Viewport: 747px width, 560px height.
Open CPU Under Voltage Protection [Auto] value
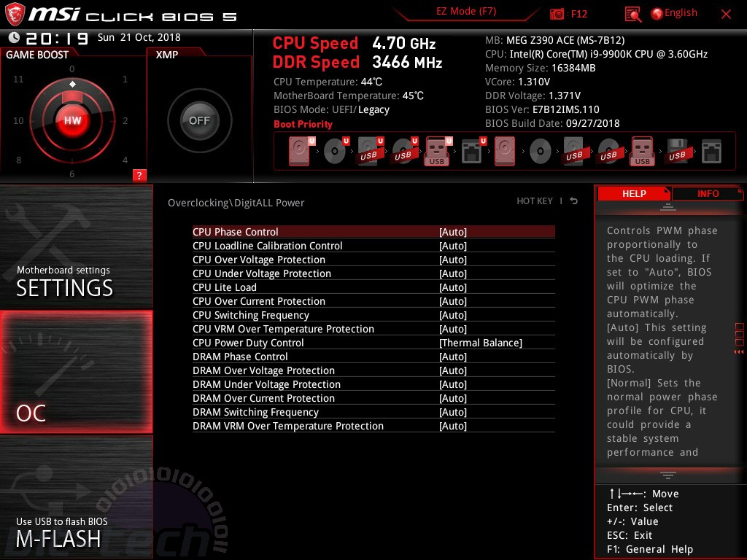click(x=452, y=273)
